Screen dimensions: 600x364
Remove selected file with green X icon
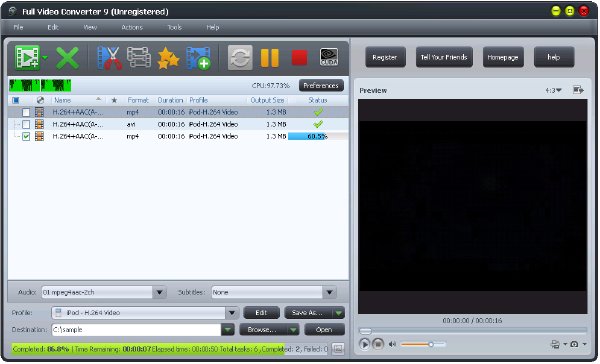pyautogui.click(x=67, y=58)
